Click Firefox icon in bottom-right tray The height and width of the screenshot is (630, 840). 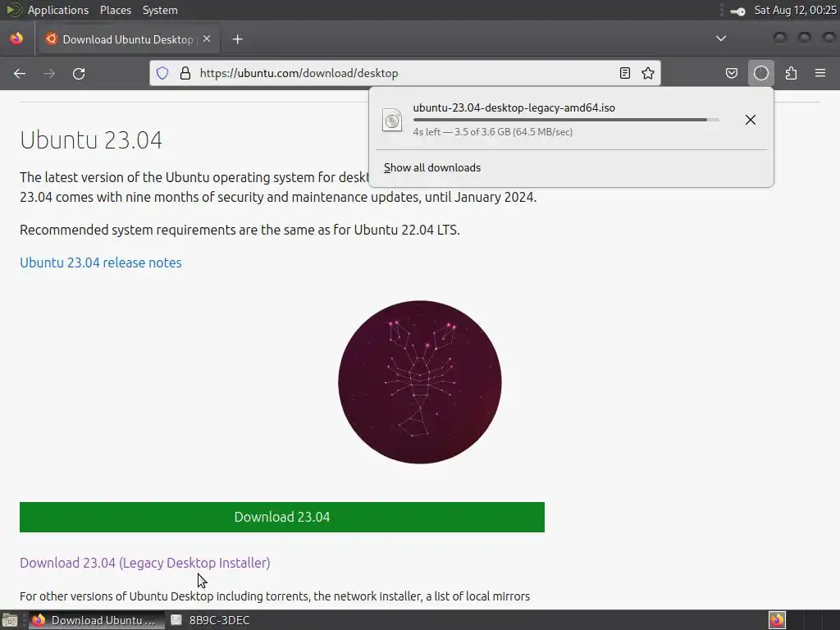777,620
